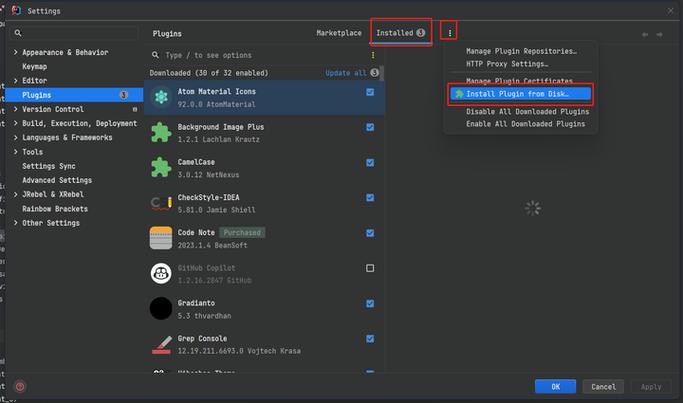Open the plugins gear options menu
683x403 pixels.
450,33
